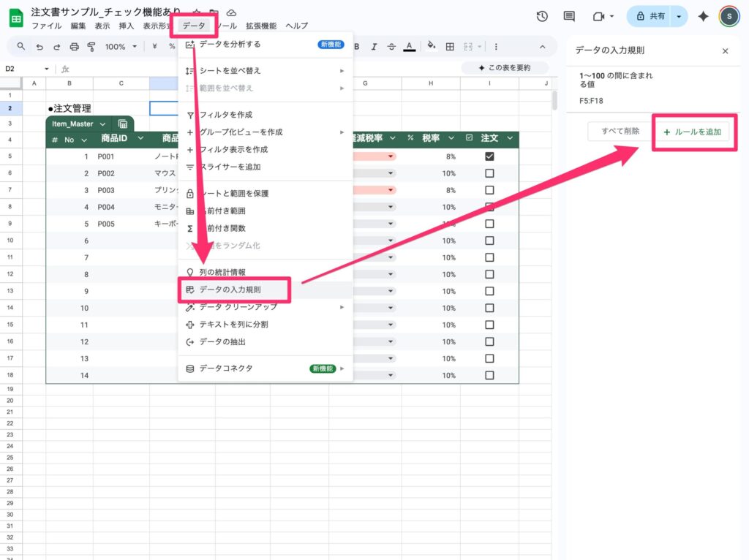Open the borders icon in toolbar
This screenshot has width=749, height=560.
coord(449,47)
